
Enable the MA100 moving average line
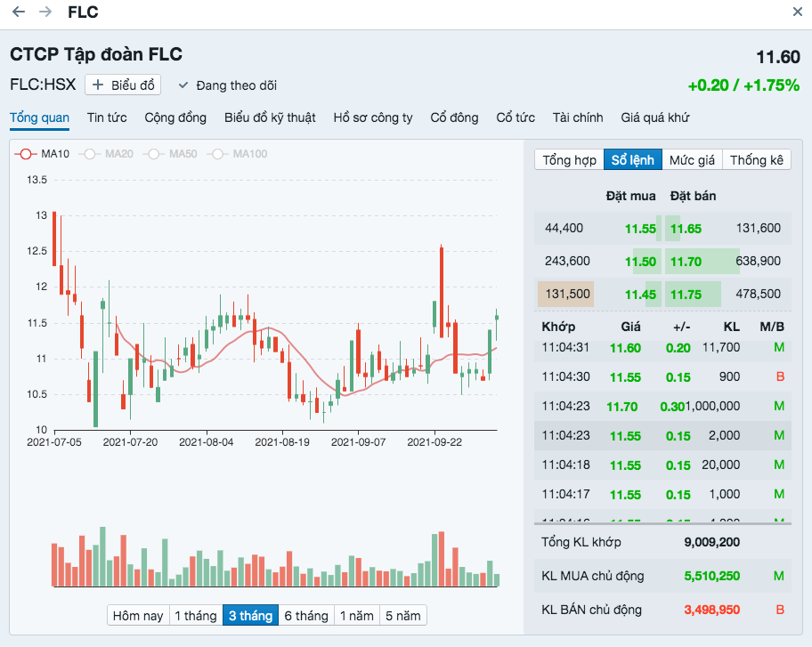tap(238, 154)
